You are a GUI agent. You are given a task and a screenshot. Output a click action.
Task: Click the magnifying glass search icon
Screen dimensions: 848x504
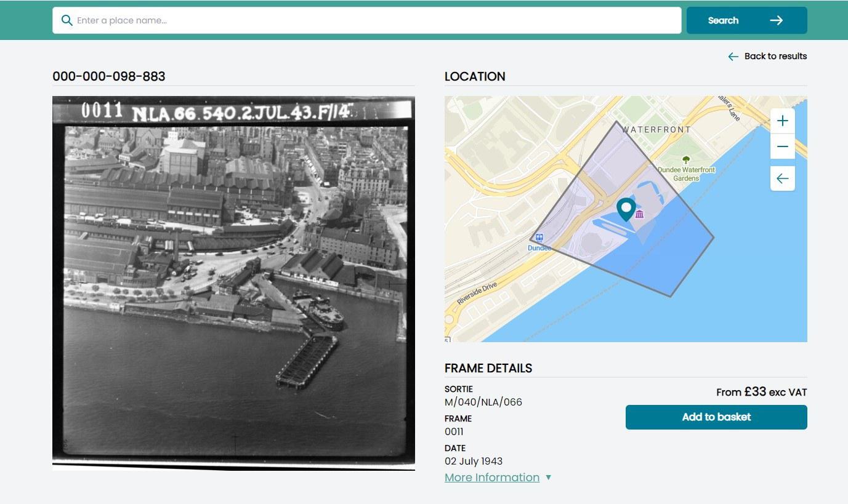point(67,20)
